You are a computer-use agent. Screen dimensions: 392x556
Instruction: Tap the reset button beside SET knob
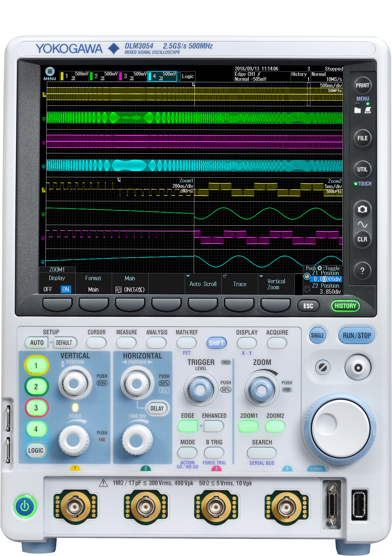pos(323,367)
